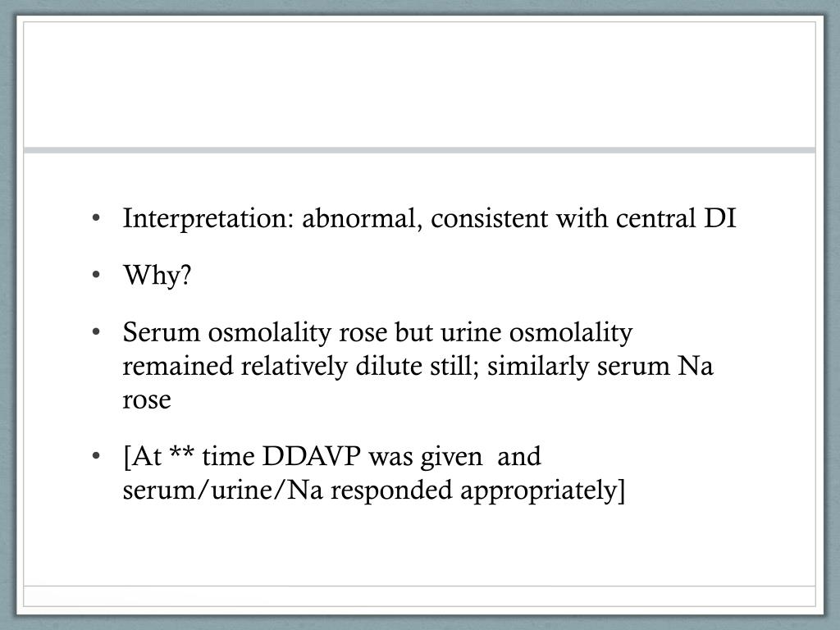Click the text serum/urine/Na
This screenshot has width=840, height=630.
[223, 491]
